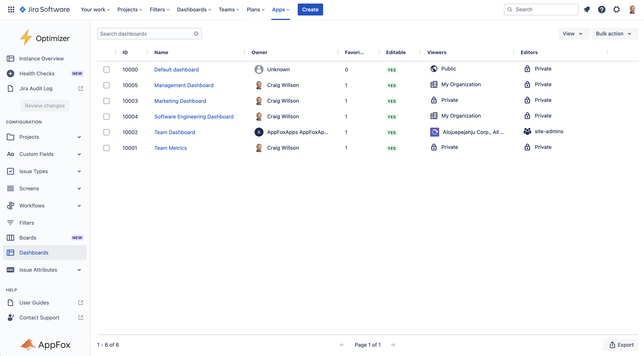644x356 pixels.
Task: Open the Software Engineering Dashboard link
Action: click(194, 116)
